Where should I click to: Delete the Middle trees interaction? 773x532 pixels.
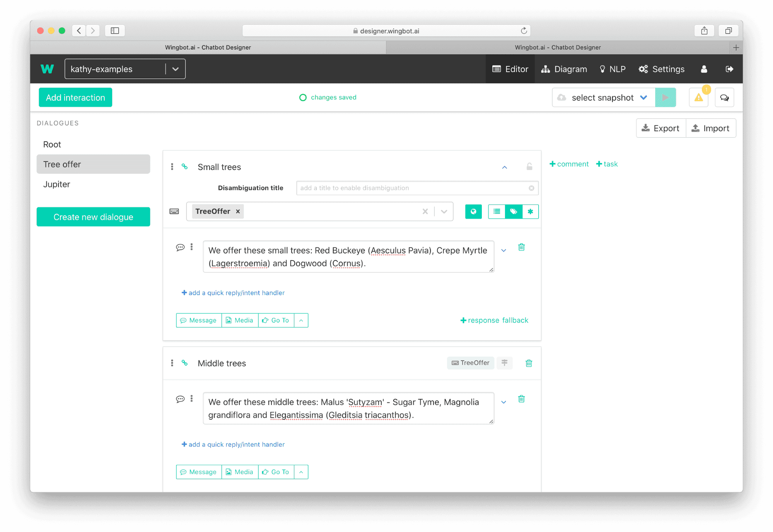point(529,363)
